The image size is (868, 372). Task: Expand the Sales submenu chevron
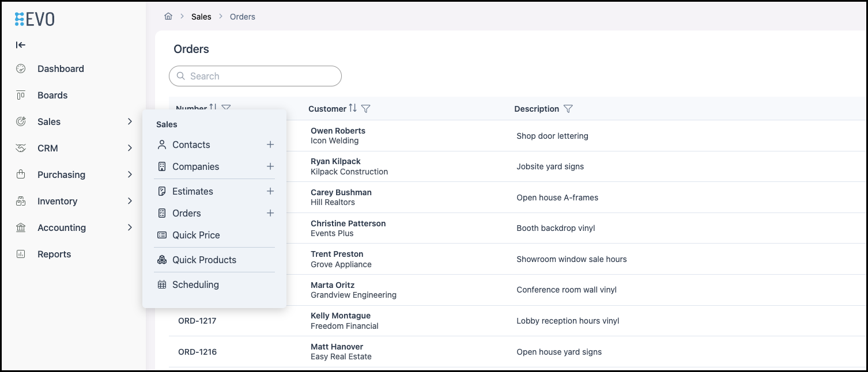click(x=130, y=122)
